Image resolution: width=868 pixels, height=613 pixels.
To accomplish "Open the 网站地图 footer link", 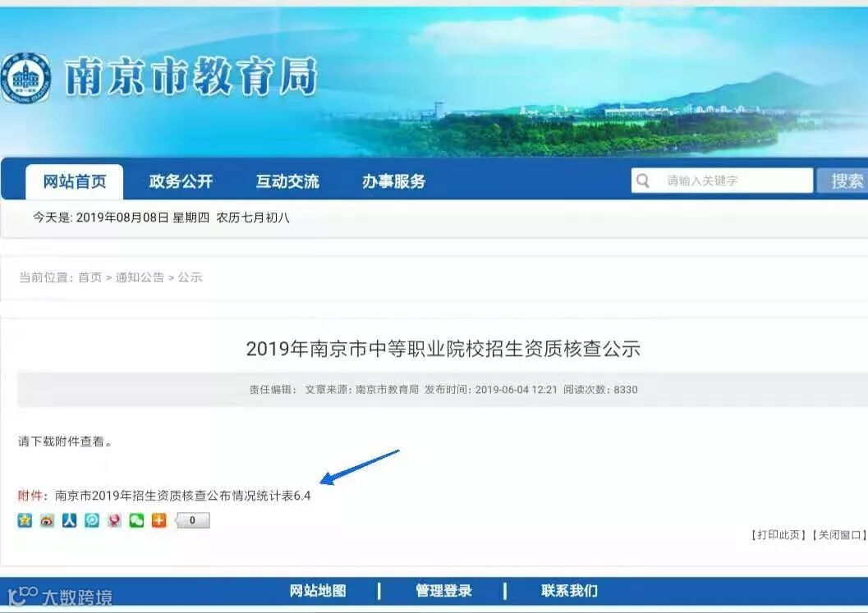I will coord(318,591).
